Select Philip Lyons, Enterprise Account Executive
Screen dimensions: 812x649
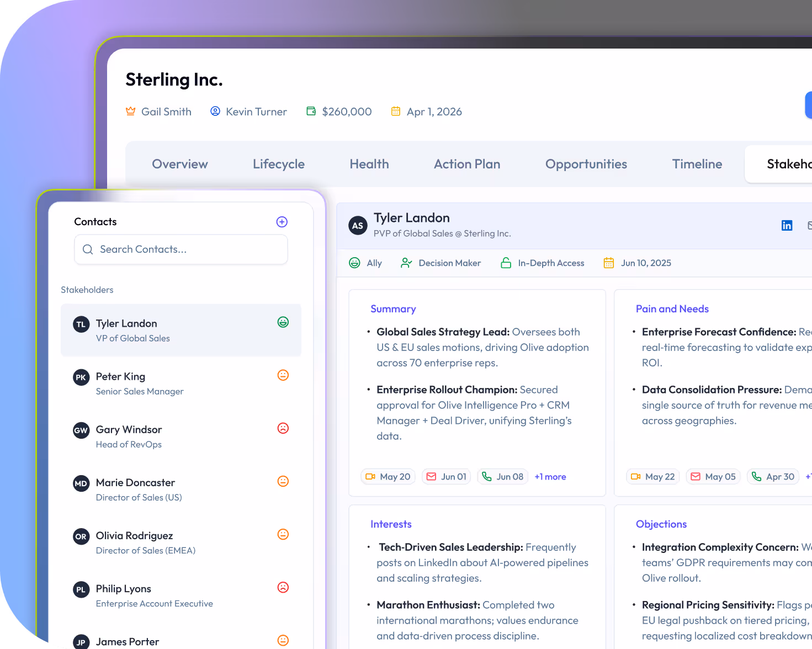point(181,595)
